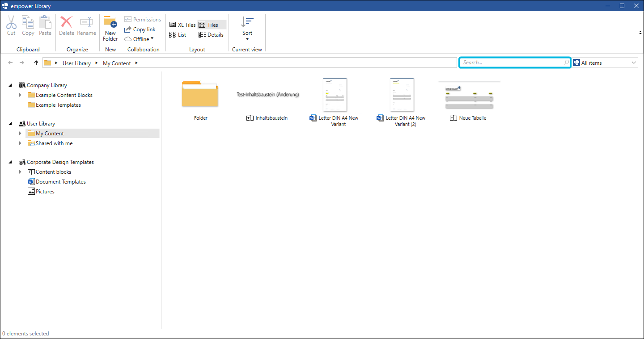Open breadcrumb arrow before User Library
The width and height of the screenshot is (644, 339).
[56, 63]
